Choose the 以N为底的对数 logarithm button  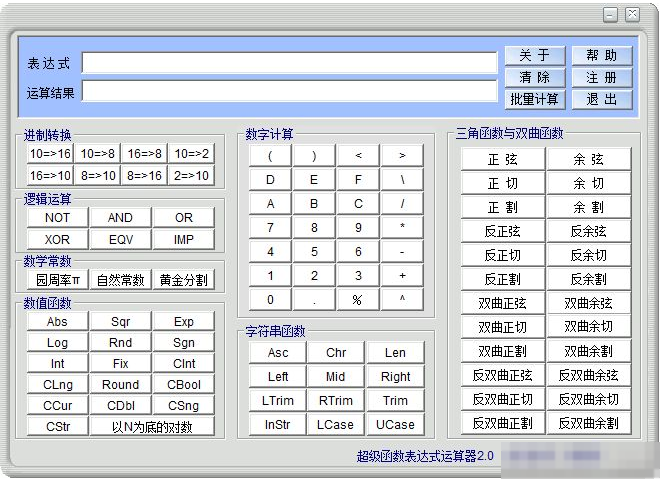(152, 427)
